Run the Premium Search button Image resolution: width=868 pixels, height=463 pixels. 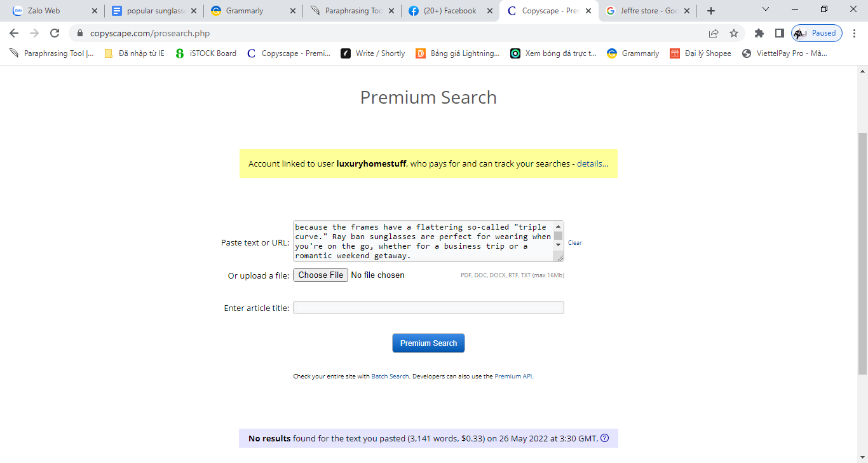[x=428, y=343]
